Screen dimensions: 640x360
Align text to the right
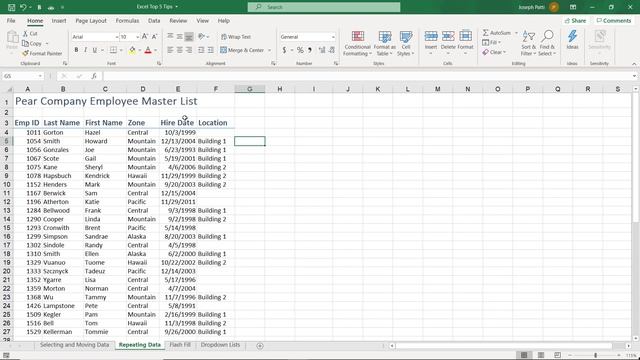(189, 50)
